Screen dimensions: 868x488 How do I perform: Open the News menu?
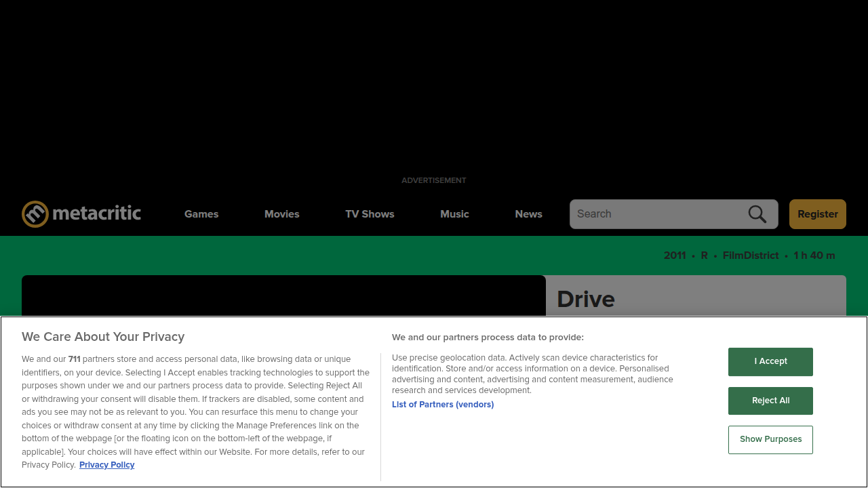click(528, 214)
